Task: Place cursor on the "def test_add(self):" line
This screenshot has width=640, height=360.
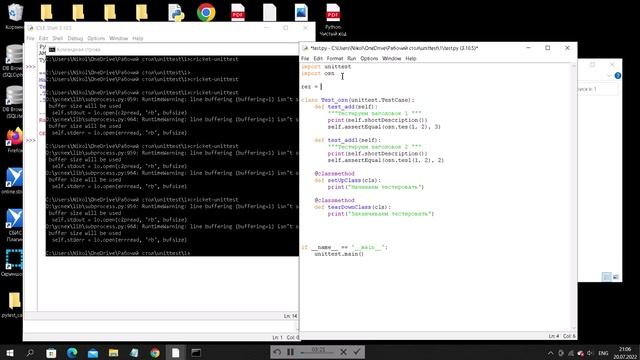Action: (346, 107)
